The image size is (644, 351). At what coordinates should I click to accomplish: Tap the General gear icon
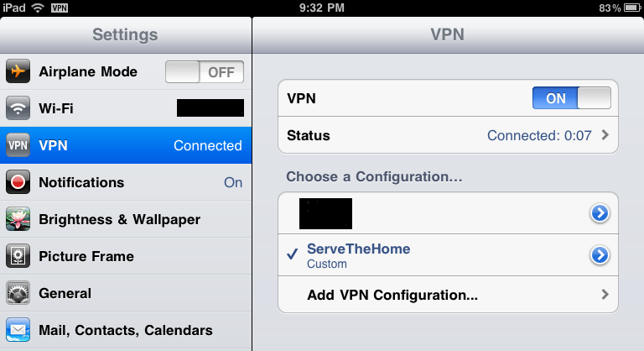pyautogui.click(x=18, y=293)
